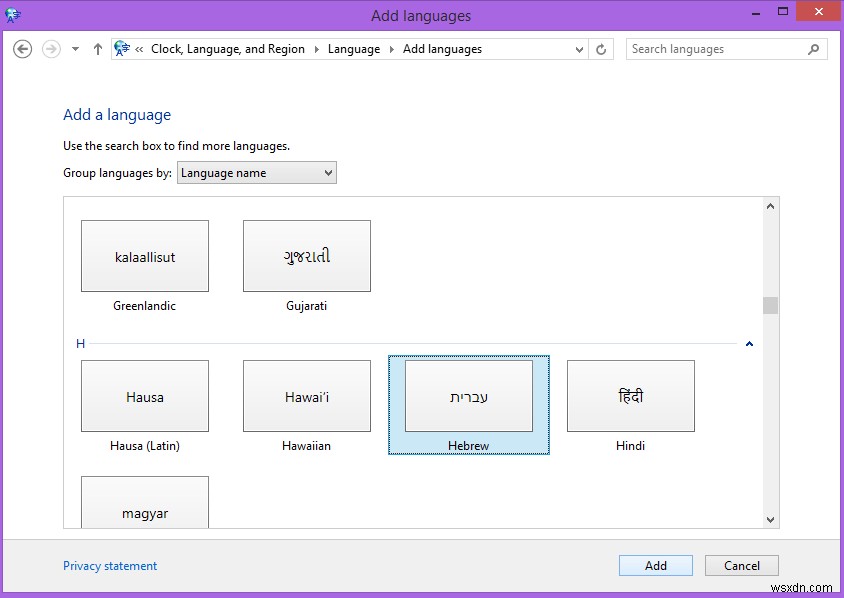
Task: Open the Privacy statement link
Action: pyautogui.click(x=110, y=565)
